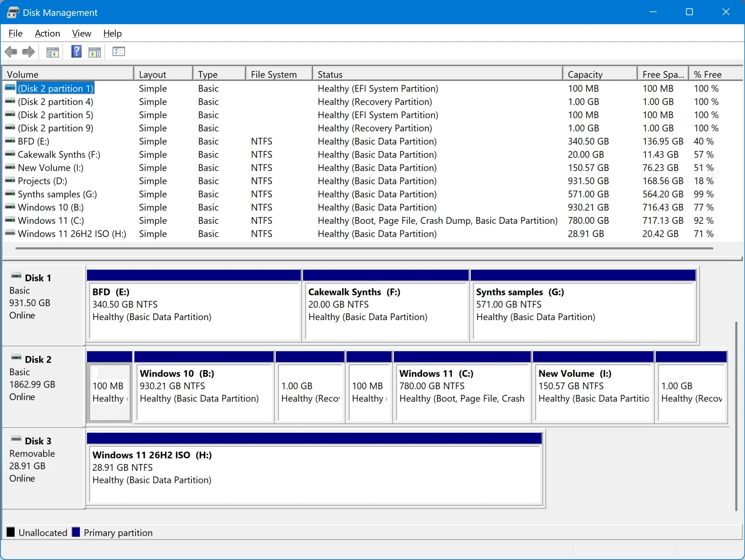Open the File menu
The image size is (745, 560).
(x=15, y=33)
